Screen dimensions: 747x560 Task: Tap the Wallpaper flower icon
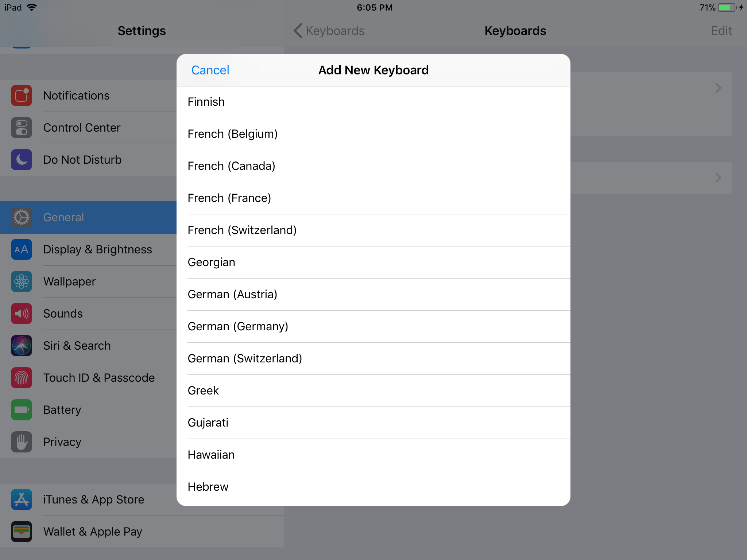tap(22, 281)
